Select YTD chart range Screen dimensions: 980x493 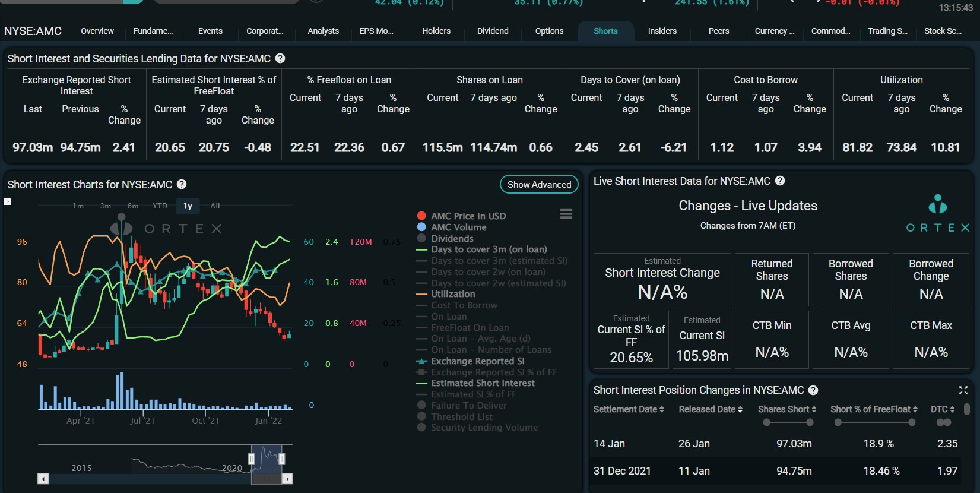[x=160, y=206]
